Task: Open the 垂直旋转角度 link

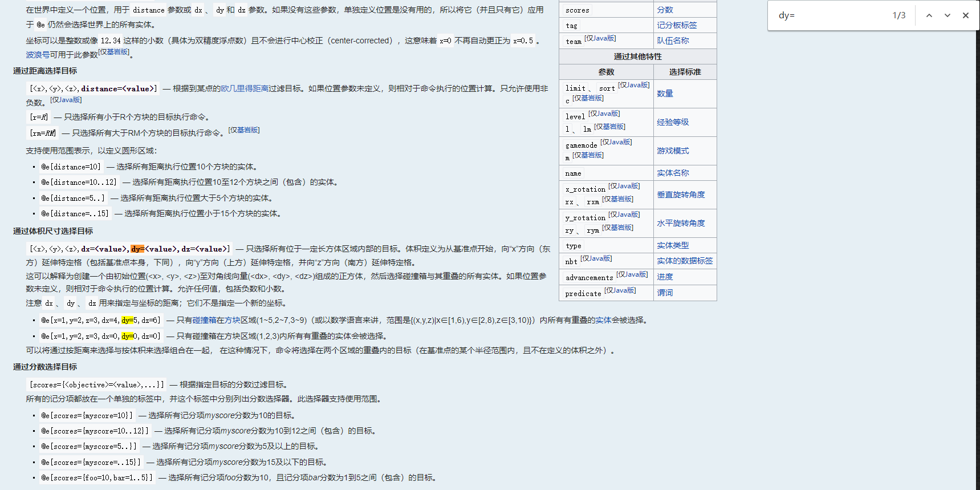Action: pyautogui.click(x=681, y=195)
